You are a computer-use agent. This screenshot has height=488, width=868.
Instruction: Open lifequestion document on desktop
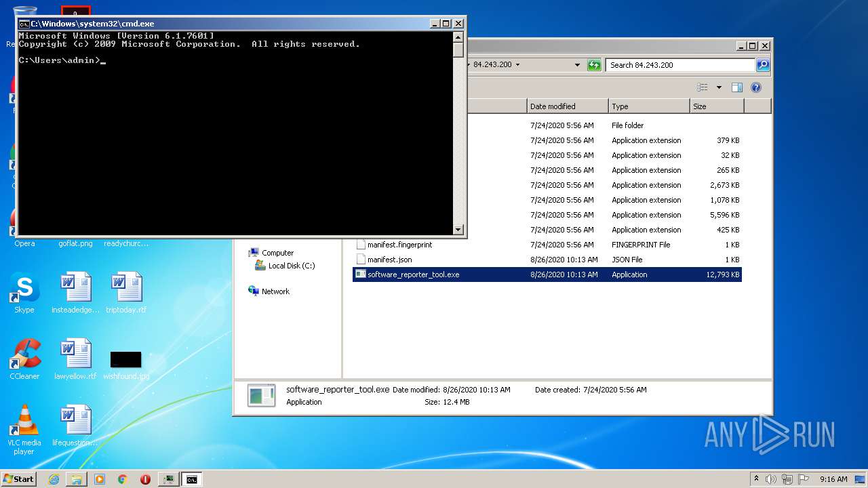(x=75, y=426)
